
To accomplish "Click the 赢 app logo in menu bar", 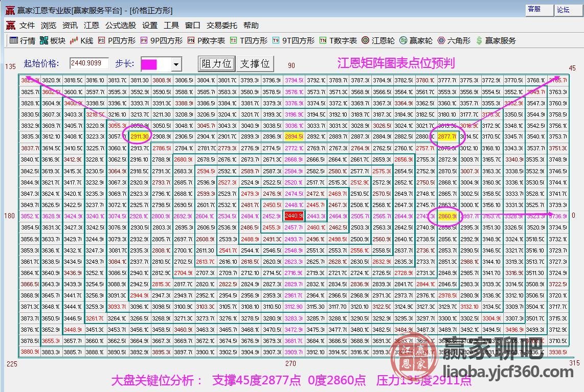I will tap(10, 26).
